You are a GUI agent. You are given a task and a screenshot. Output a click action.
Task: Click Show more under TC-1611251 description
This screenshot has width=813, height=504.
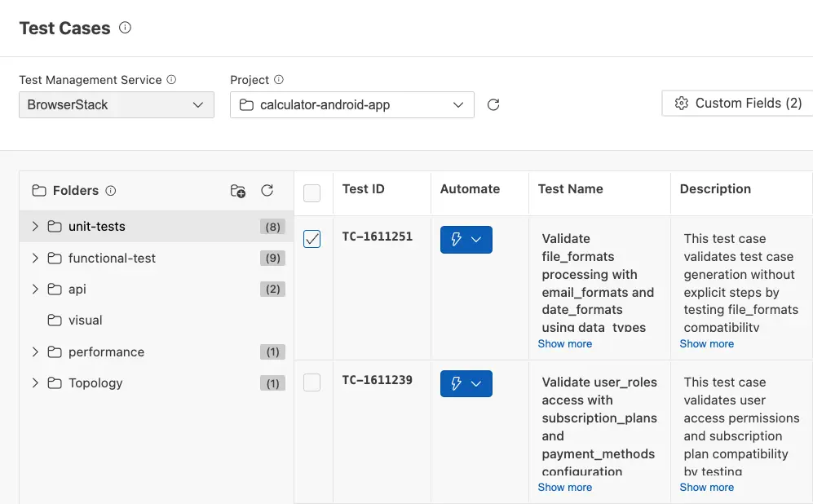click(x=706, y=343)
